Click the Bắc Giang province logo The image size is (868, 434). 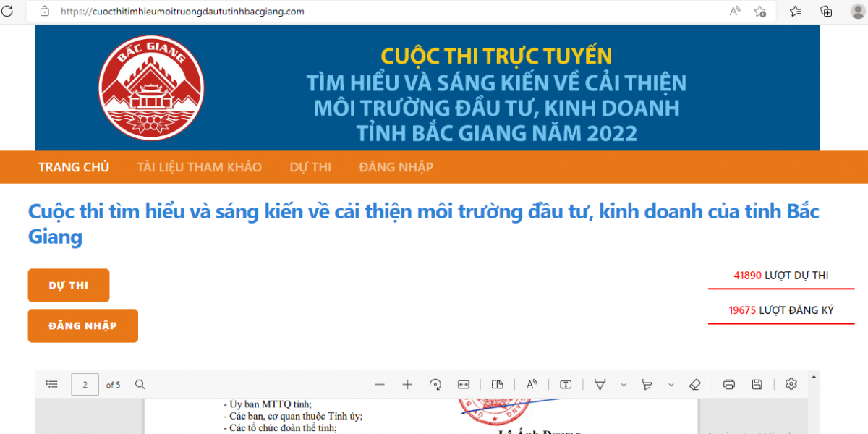click(x=151, y=87)
